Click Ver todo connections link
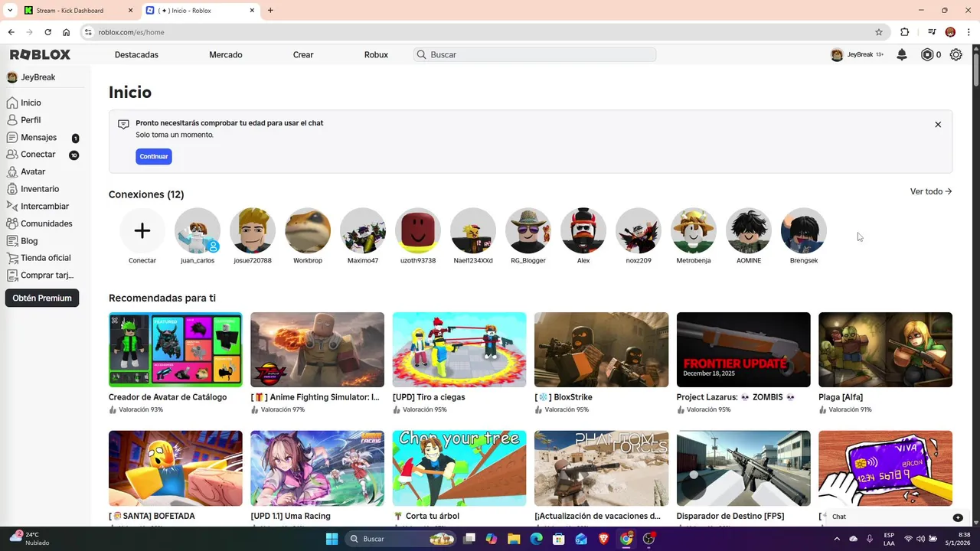The height and width of the screenshot is (551, 980). (x=931, y=191)
